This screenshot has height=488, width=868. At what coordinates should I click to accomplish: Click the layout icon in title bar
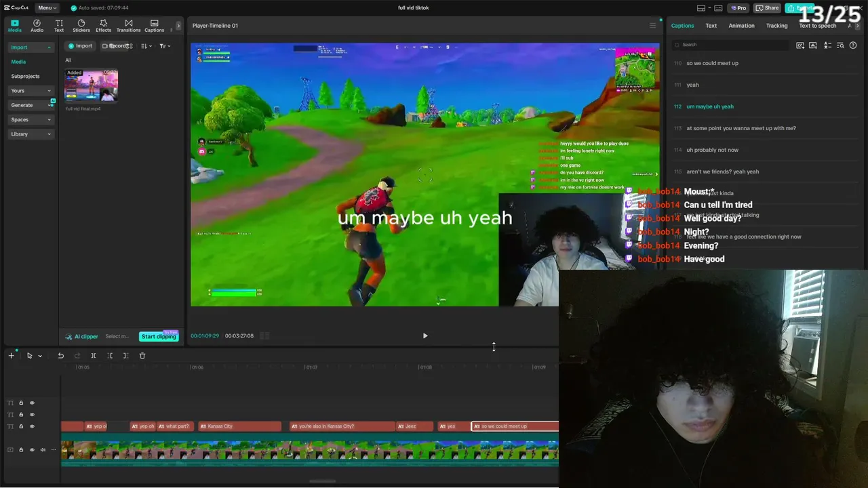point(701,8)
